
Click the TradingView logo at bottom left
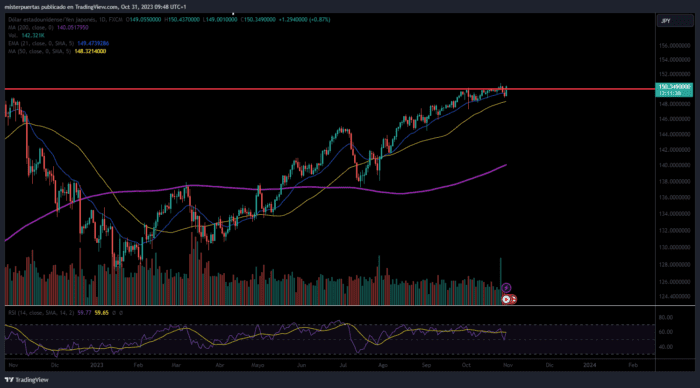pos(26,380)
